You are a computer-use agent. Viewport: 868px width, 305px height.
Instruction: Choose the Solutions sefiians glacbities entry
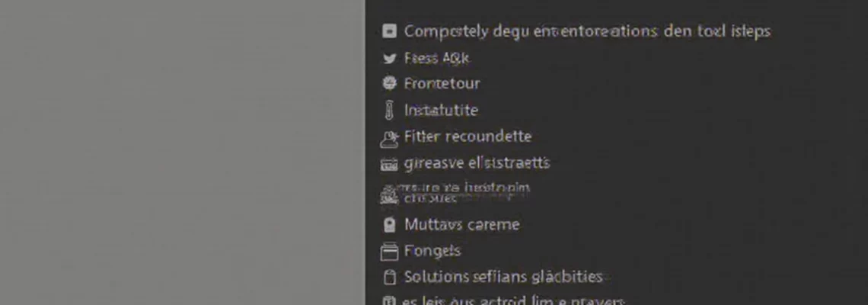503,277
